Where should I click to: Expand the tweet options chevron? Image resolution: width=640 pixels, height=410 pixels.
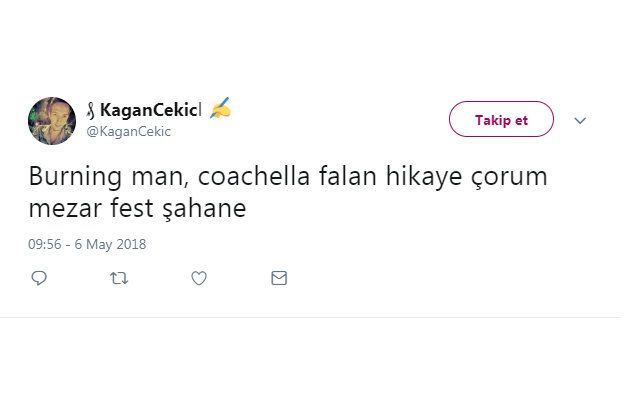(580, 120)
